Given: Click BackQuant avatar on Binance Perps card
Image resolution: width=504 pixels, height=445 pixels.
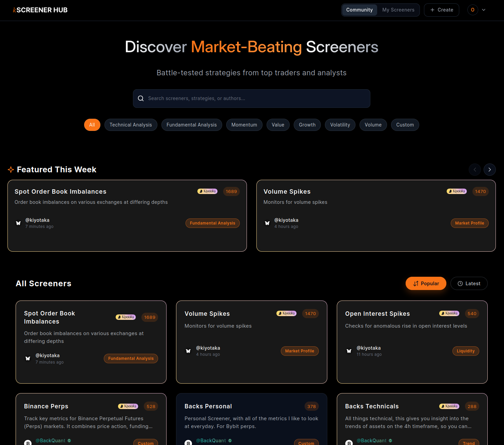Looking at the screenshot, I should tap(28, 443).
